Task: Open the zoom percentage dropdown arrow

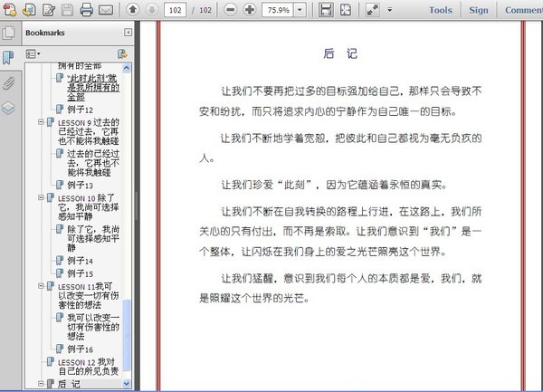Action: point(300,10)
